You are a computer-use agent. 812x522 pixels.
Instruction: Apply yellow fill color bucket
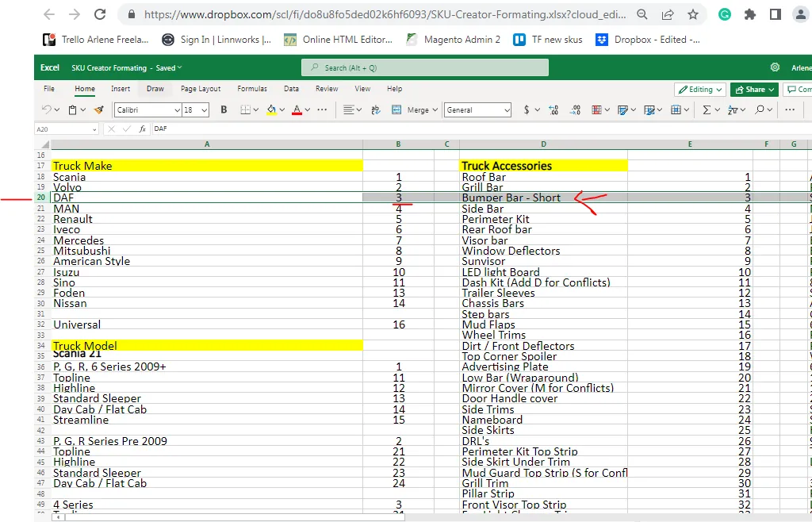271,109
